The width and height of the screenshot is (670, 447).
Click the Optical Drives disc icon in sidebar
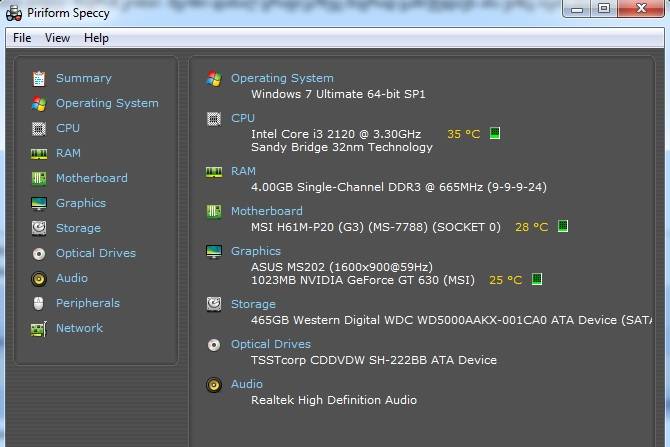coord(39,254)
